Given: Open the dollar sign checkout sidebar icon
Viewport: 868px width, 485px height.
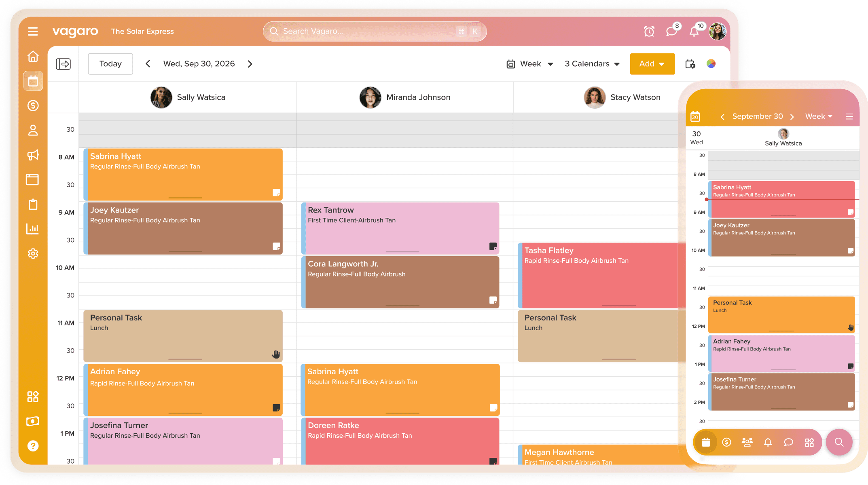Looking at the screenshot, I should click(x=33, y=106).
